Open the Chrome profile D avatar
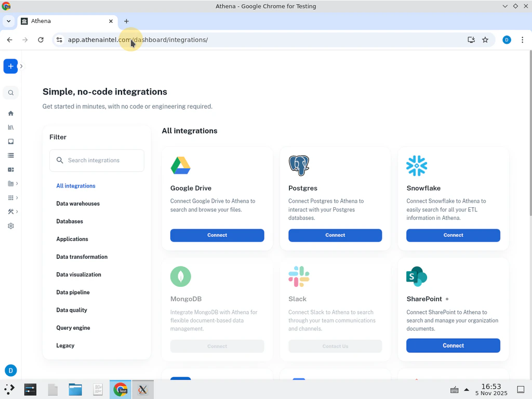532x399 pixels. [507, 39]
